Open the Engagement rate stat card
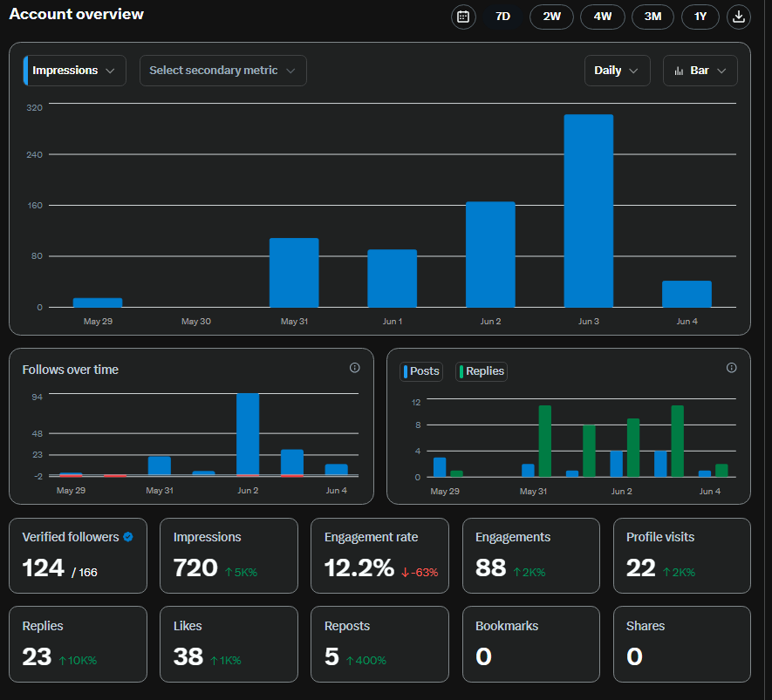Viewport: 772px width, 700px height. 379,555
